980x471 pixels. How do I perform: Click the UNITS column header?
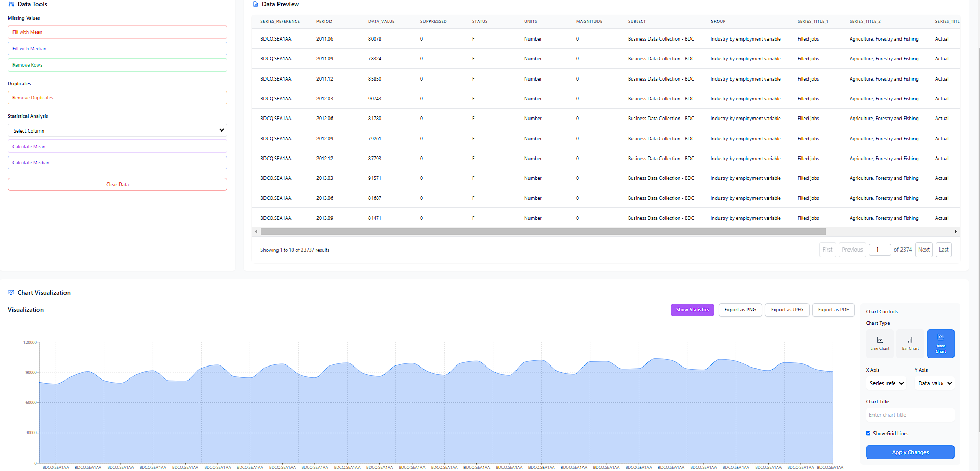pos(531,22)
